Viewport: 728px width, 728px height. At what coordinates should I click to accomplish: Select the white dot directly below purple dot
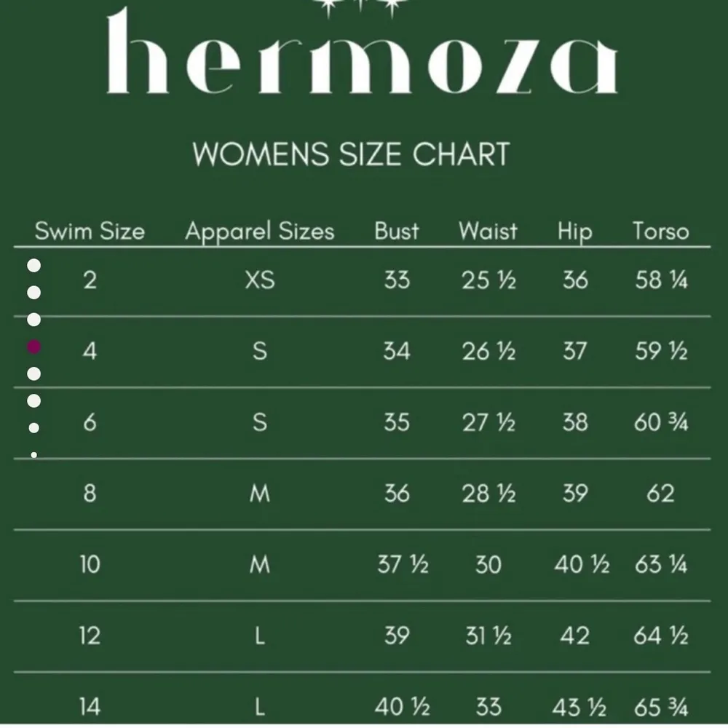[33, 373]
